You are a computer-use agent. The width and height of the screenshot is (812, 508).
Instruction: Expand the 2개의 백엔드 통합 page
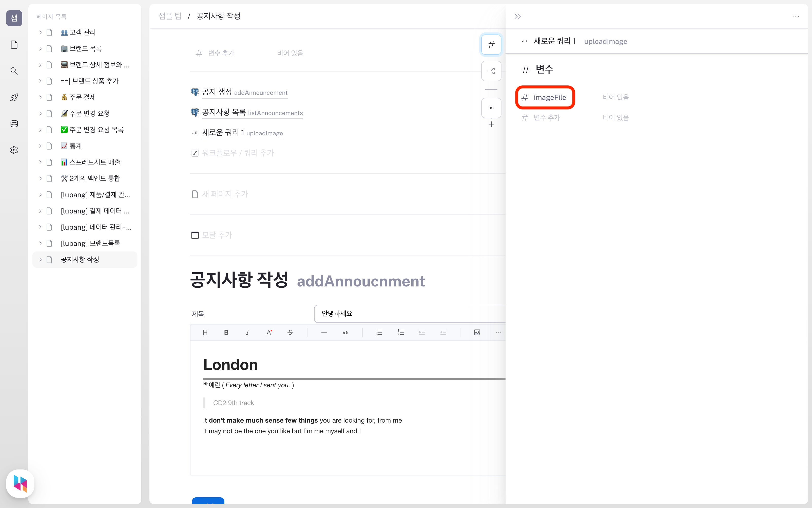[x=40, y=178]
